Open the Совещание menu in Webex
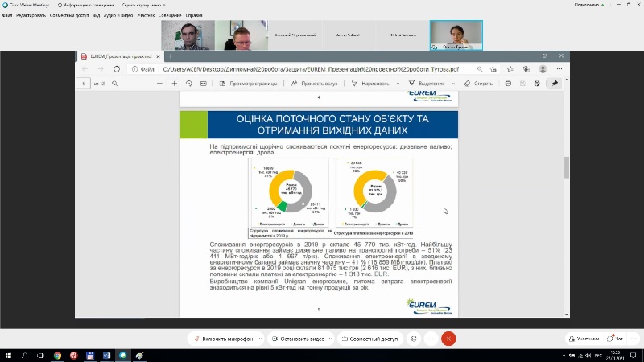Viewport: 644px width, 362px height. (x=169, y=14)
